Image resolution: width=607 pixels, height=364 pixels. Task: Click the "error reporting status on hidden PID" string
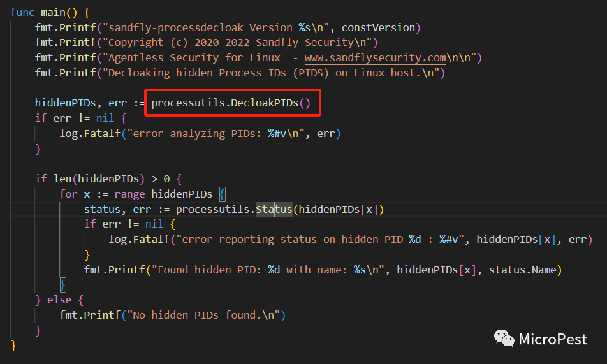click(293, 239)
